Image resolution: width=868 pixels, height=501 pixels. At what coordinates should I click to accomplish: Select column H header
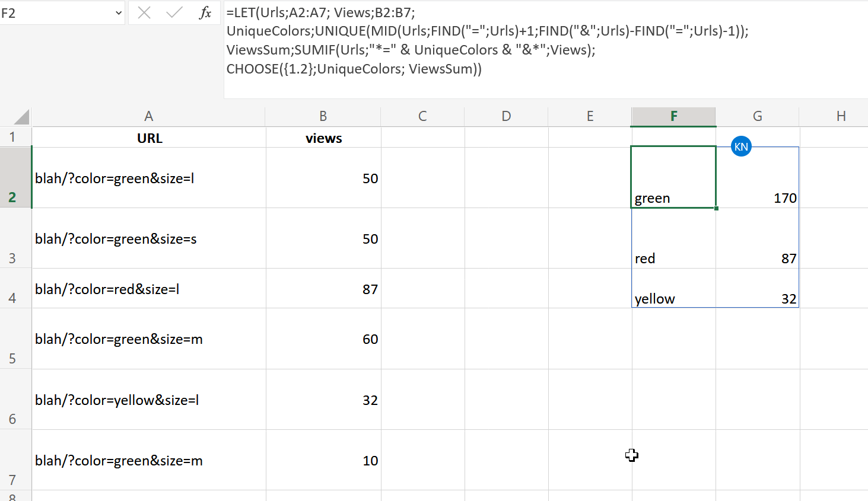tap(841, 116)
